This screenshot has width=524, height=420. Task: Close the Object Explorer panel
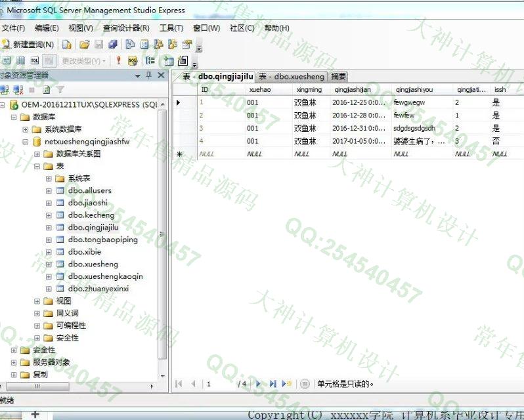click(x=161, y=75)
